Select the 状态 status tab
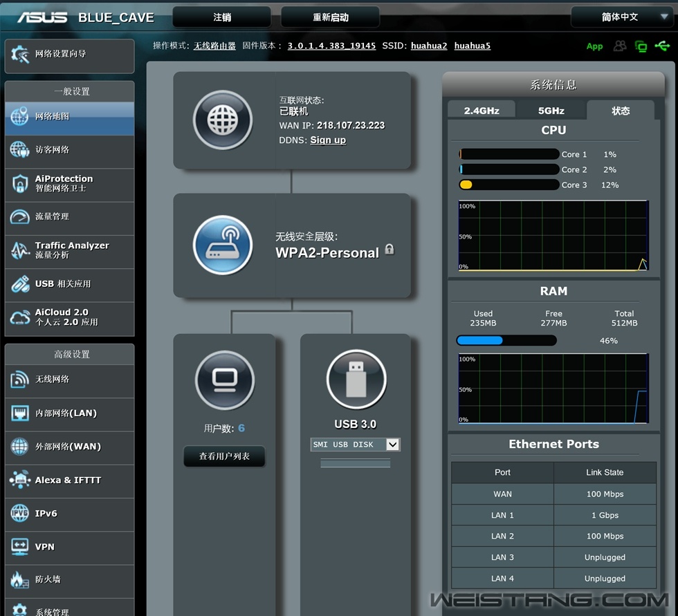The height and width of the screenshot is (616, 678). click(621, 111)
